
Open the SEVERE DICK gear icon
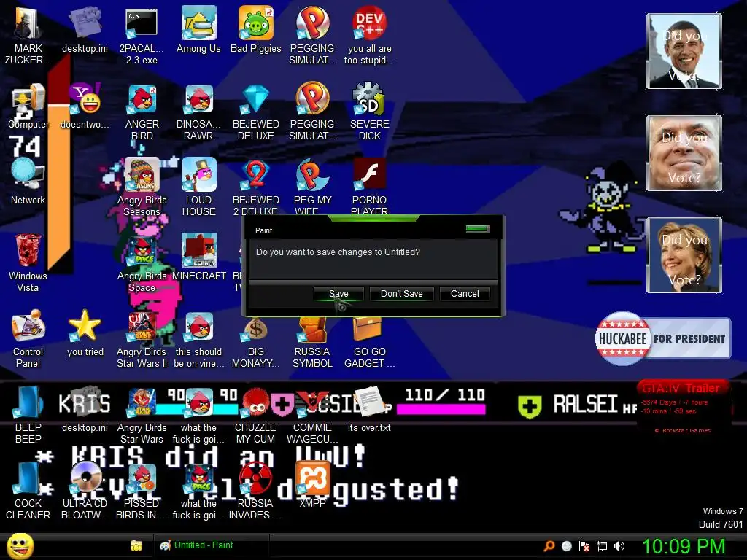[369, 112]
